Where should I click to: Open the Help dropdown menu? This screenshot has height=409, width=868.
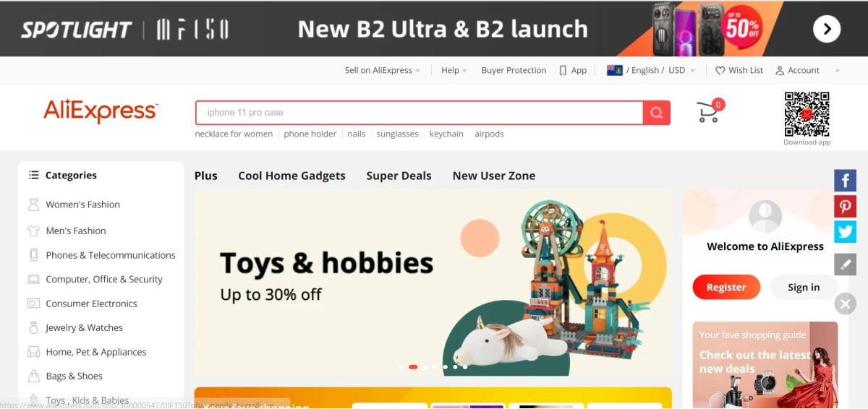click(x=454, y=70)
